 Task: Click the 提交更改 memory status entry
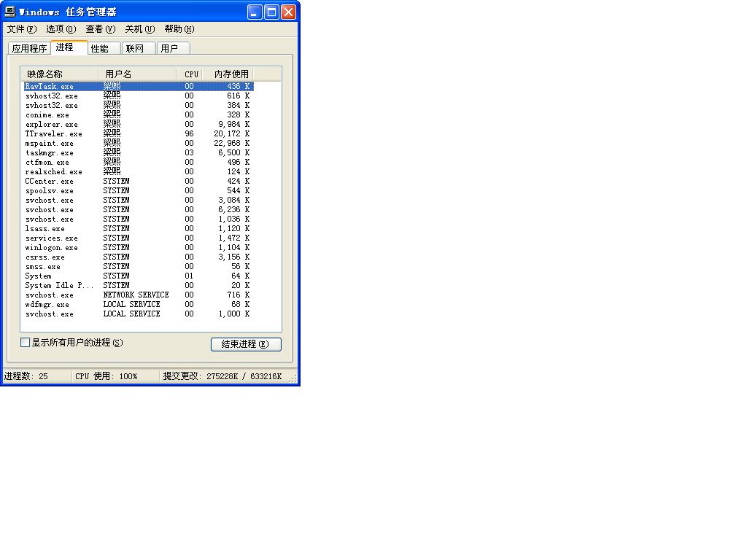pyautogui.click(x=222, y=376)
